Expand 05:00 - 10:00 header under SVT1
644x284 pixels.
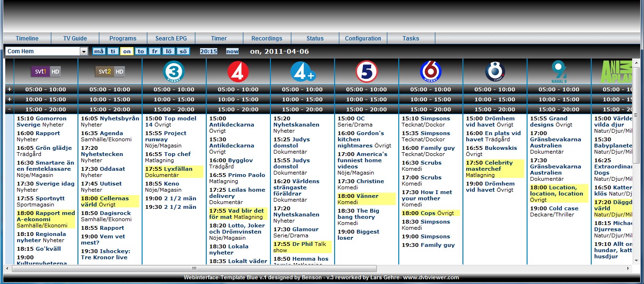click(46, 89)
